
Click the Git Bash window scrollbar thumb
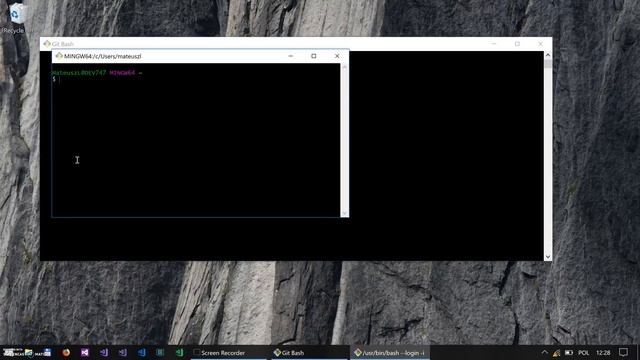548,63
